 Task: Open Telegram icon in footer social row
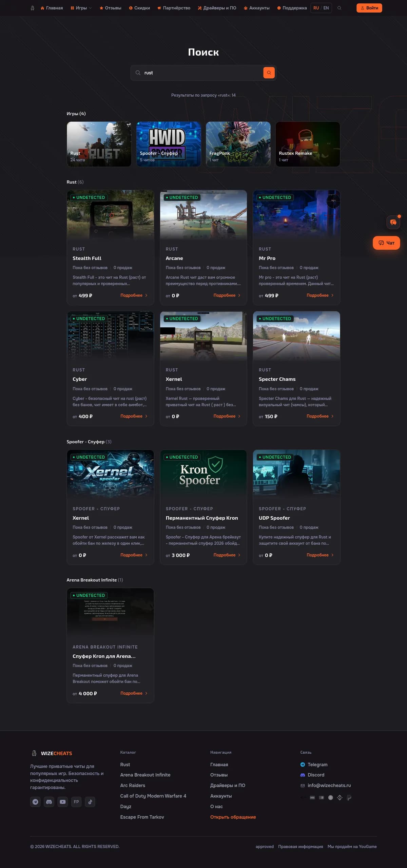click(x=35, y=802)
